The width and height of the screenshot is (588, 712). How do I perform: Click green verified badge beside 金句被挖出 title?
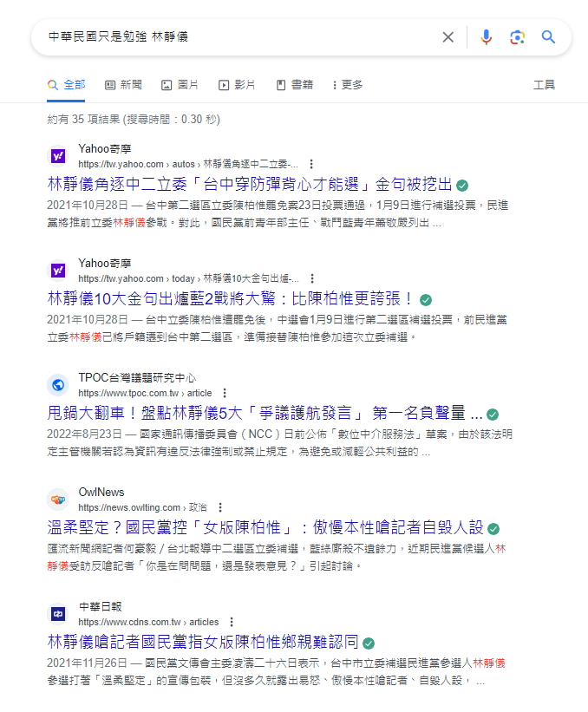(462, 186)
